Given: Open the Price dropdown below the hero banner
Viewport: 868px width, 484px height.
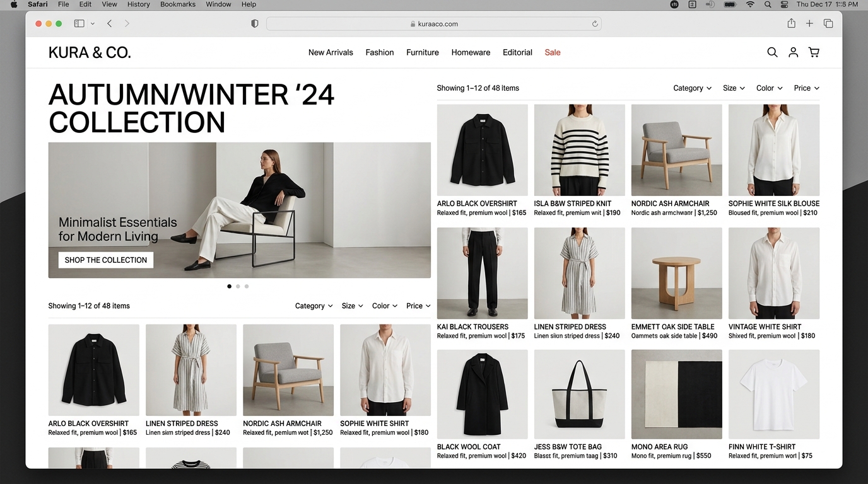Looking at the screenshot, I should tap(418, 306).
